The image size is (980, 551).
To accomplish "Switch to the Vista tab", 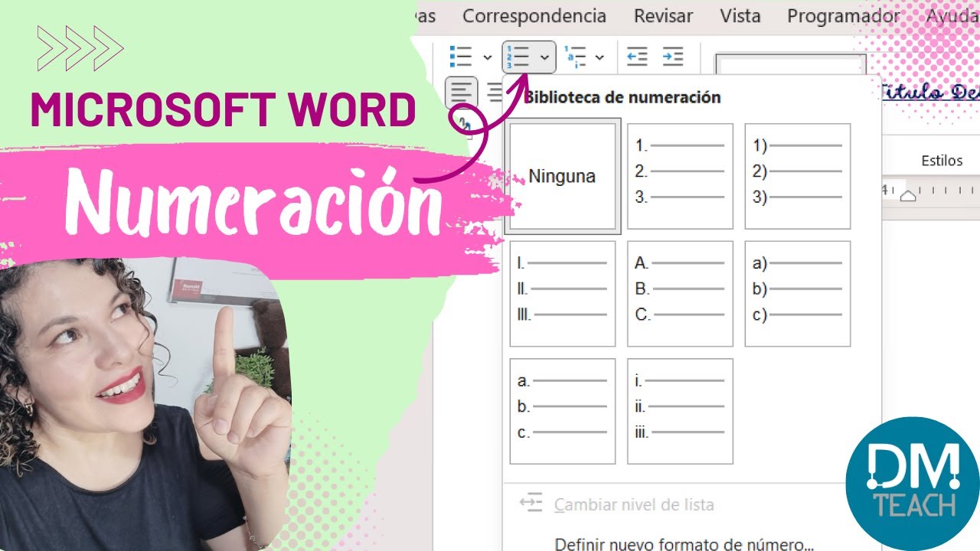I will (740, 16).
